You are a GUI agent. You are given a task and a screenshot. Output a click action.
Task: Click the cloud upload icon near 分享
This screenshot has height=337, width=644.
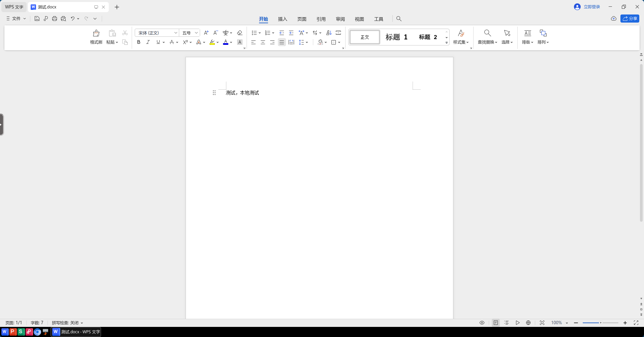pos(614,19)
